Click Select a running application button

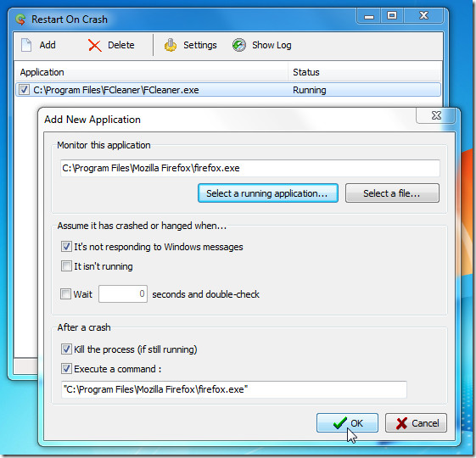[x=268, y=193]
